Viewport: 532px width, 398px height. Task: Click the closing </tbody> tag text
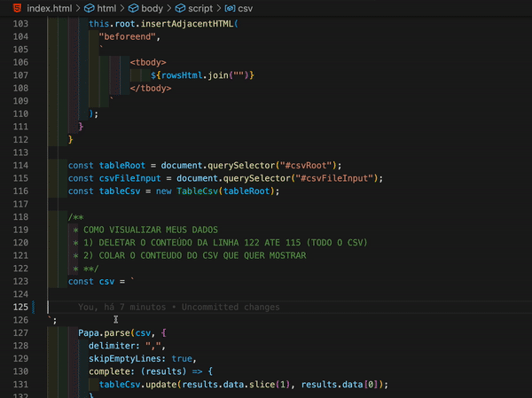point(151,89)
